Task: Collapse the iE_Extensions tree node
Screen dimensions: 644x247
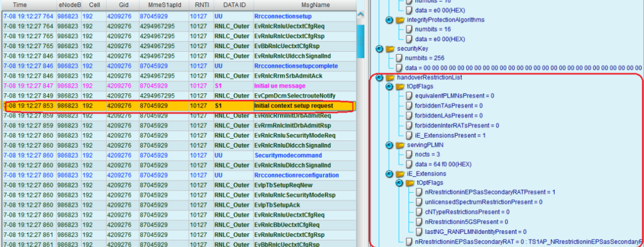Action: tap(389, 174)
